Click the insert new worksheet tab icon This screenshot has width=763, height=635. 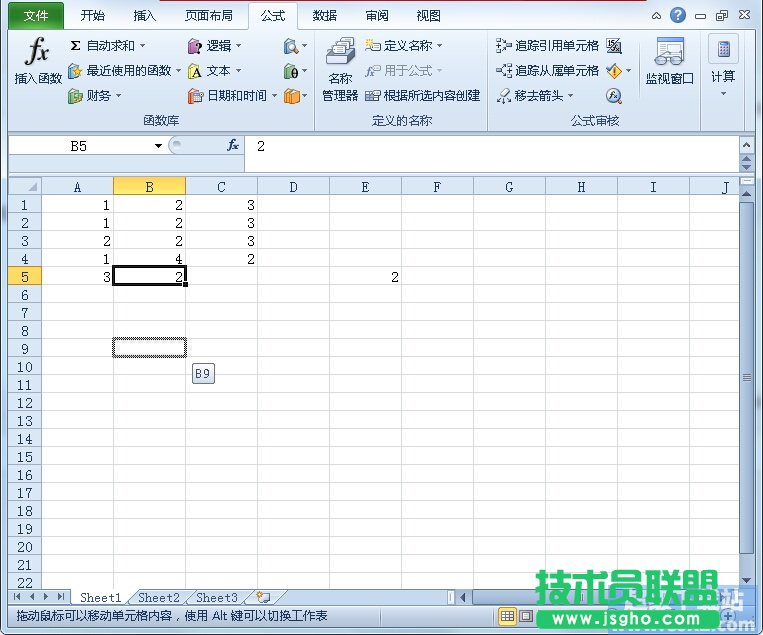tap(263, 598)
